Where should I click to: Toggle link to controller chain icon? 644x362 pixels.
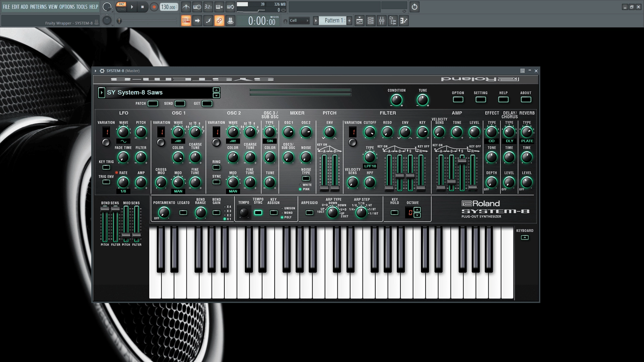pyautogui.click(x=219, y=21)
